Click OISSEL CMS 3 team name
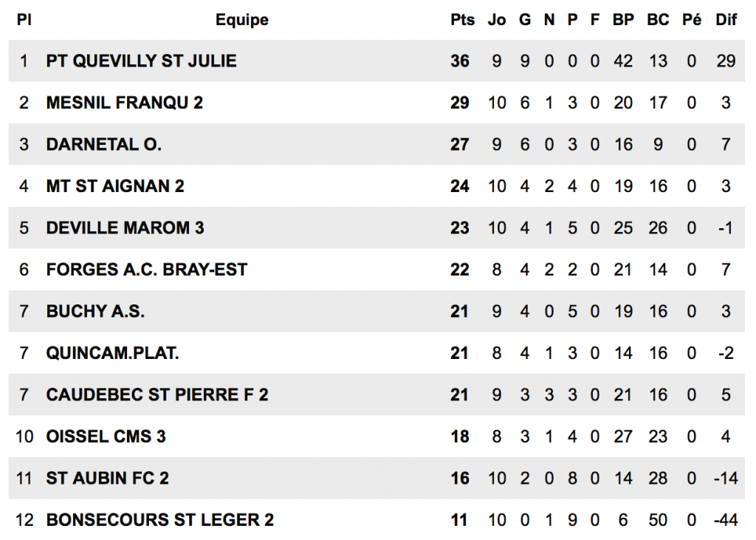756x540 pixels. 106,437
